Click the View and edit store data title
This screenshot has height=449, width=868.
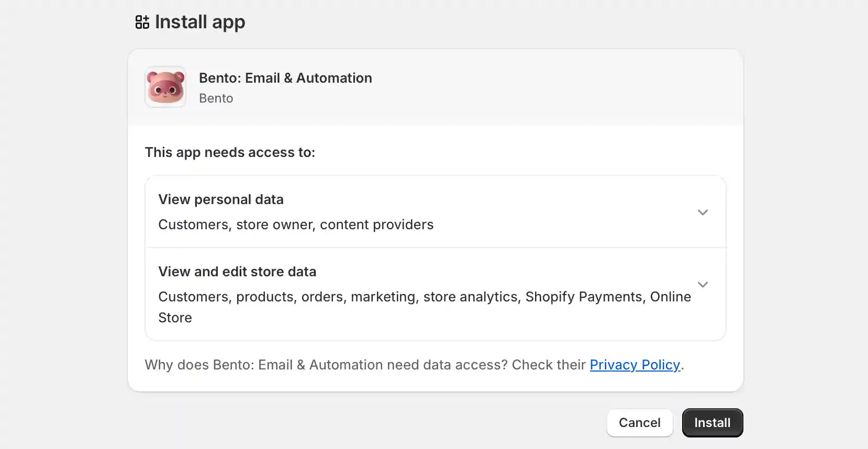(x=237, y=272)
